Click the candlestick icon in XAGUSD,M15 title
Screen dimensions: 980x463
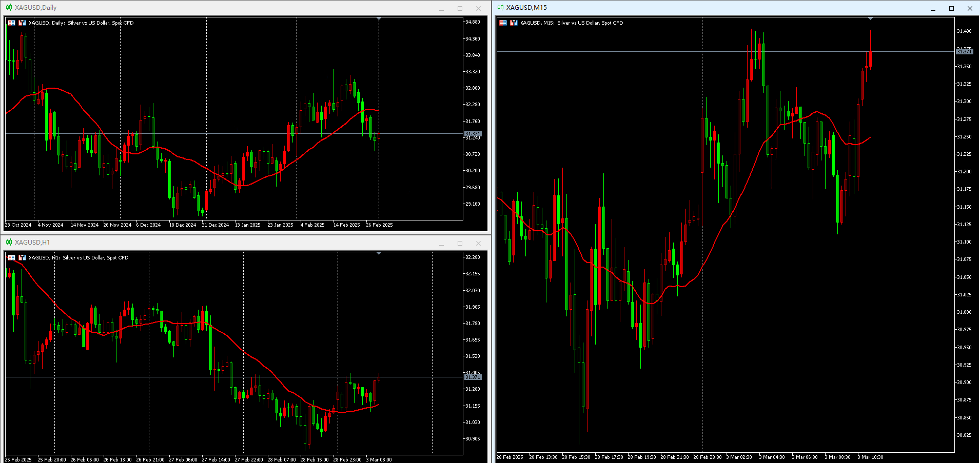click(x=500, y=8)
